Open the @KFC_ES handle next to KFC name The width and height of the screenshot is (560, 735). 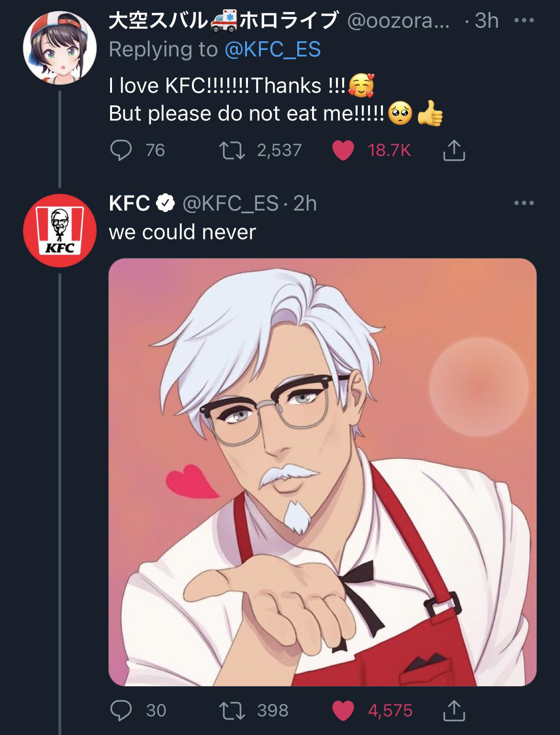point(231,203)
